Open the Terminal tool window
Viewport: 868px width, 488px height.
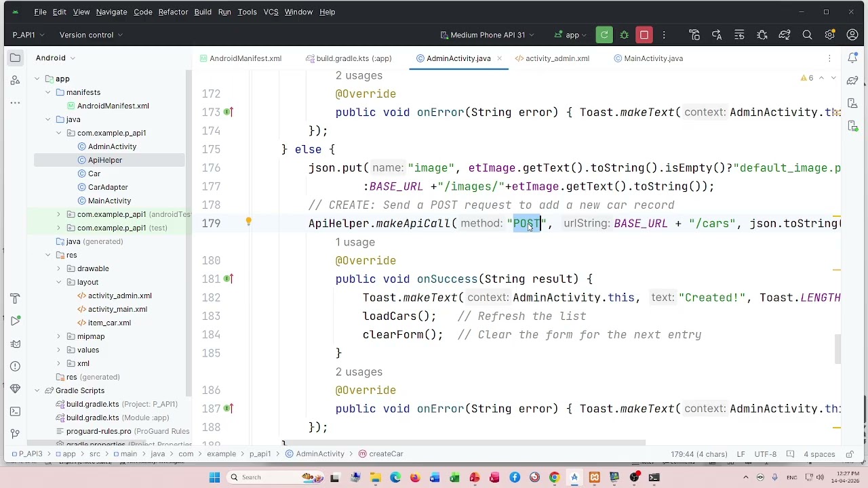15,411
